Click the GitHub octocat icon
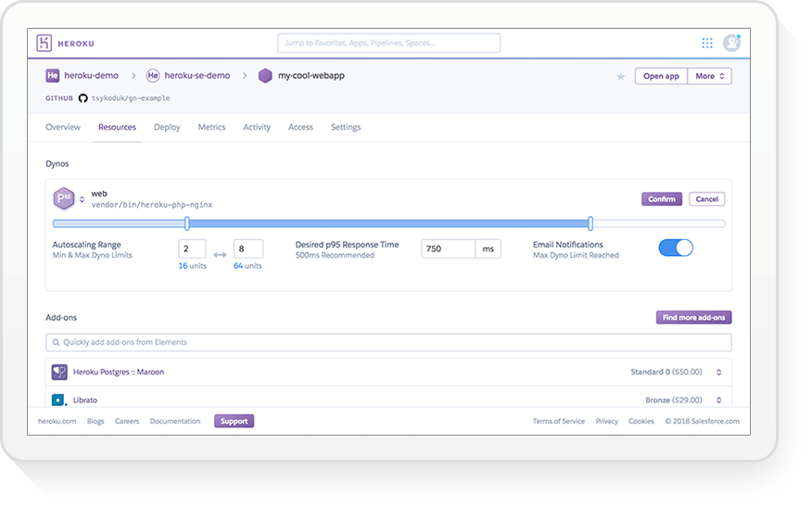812x507 pixels. pos(82,98)
